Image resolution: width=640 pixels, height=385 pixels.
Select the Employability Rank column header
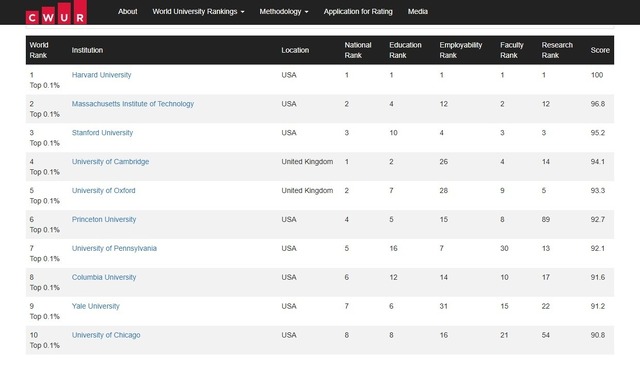pyautogui.click(x=461, y=50)
